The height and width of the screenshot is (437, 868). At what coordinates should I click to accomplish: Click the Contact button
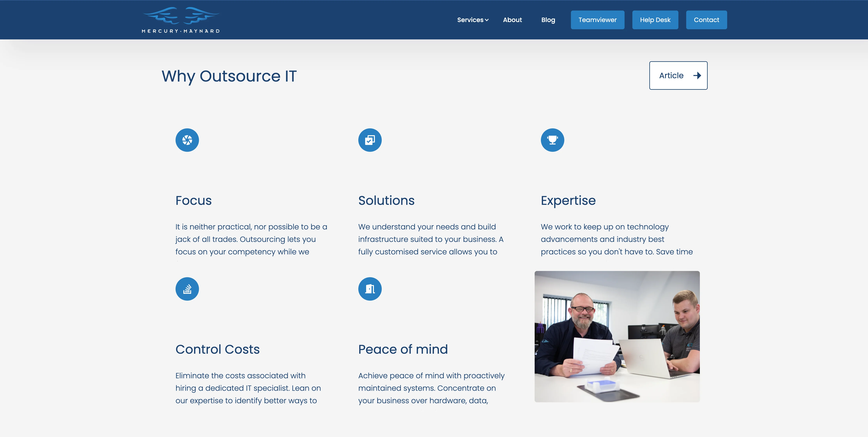706,20
